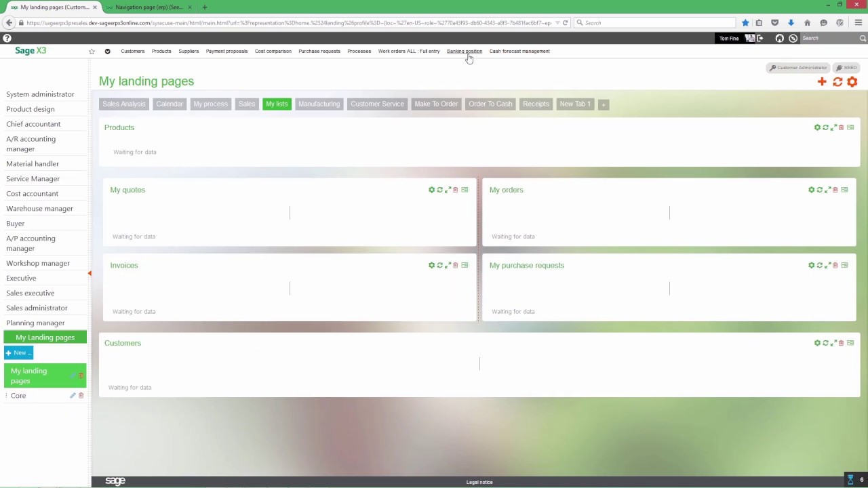The height and width of the screenshot is (488, 868).
Task: Click Firefox downloads arrow icon
Action: 791,23
